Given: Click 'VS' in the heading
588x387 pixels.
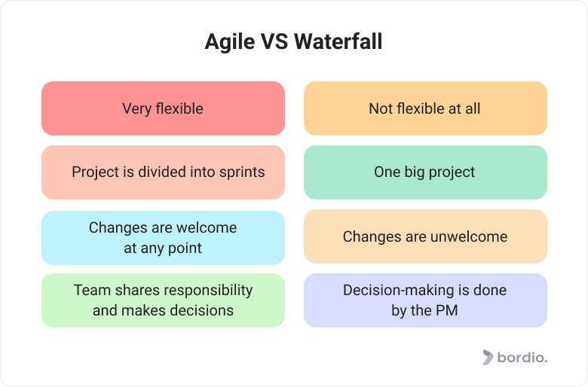Looking at the screenshot, I should pos(274,41).
